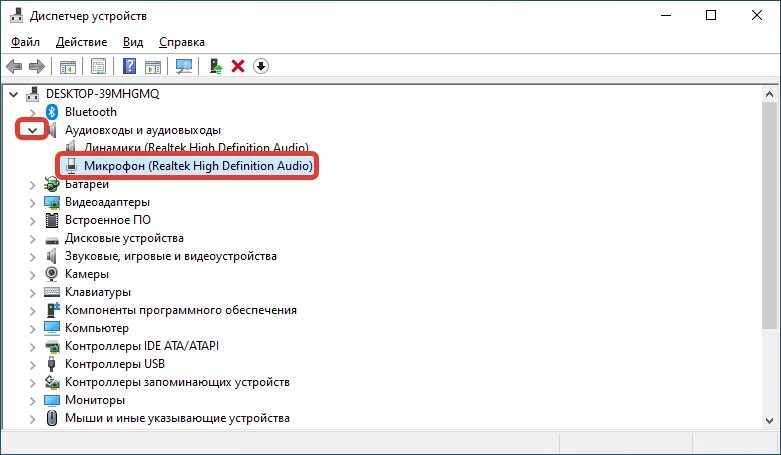
Task: Close the Диспетчер устройств window
Action: point(757,15)
